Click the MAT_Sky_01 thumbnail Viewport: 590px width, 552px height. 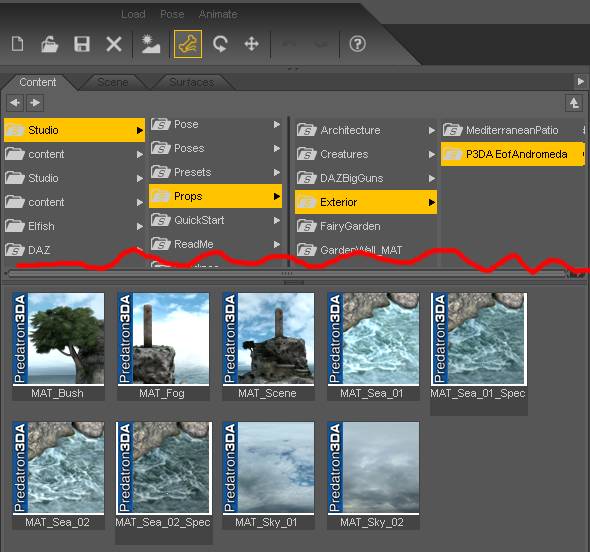coord(268,468)
